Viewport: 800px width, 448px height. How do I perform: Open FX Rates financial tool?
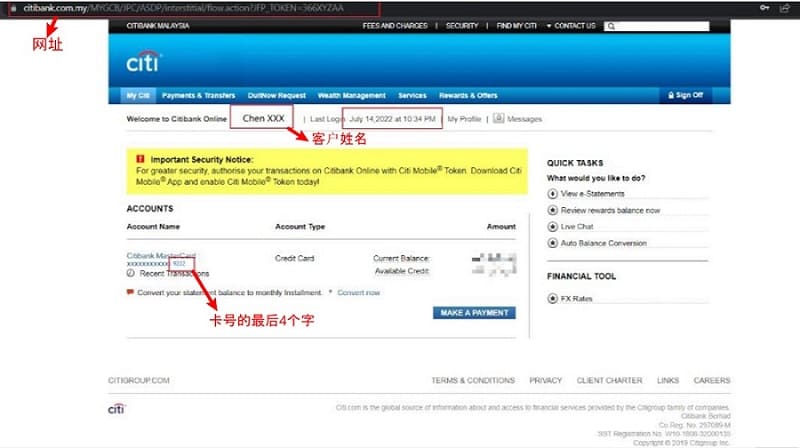click(x=577, y=298)
